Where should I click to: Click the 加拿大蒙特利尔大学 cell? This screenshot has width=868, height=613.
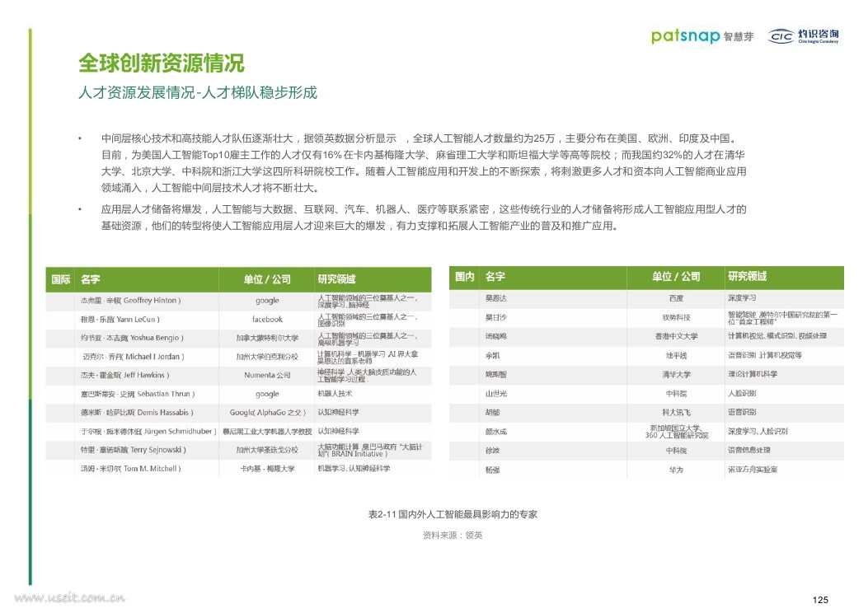click(x=267, y=338)
